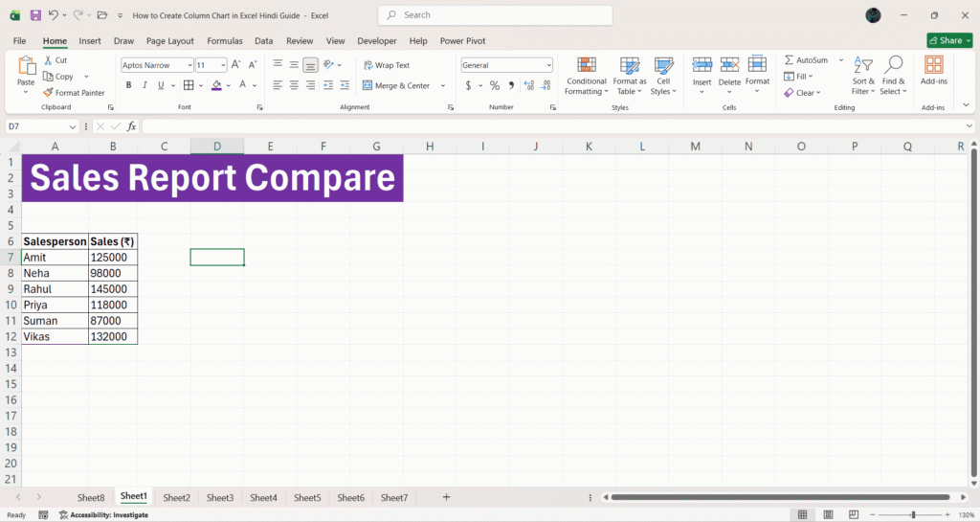Viewport: 980px width, 522px height.
Task: Open the File tab
Action: coord(19,40)
